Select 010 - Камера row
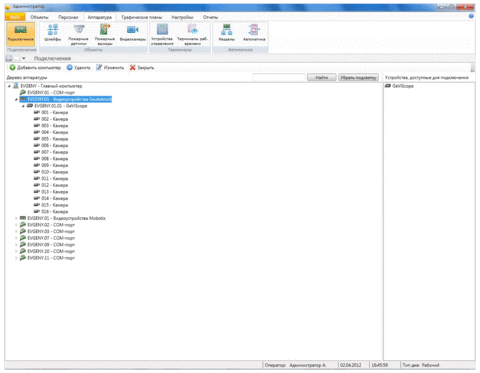 [x=54, y=172]
